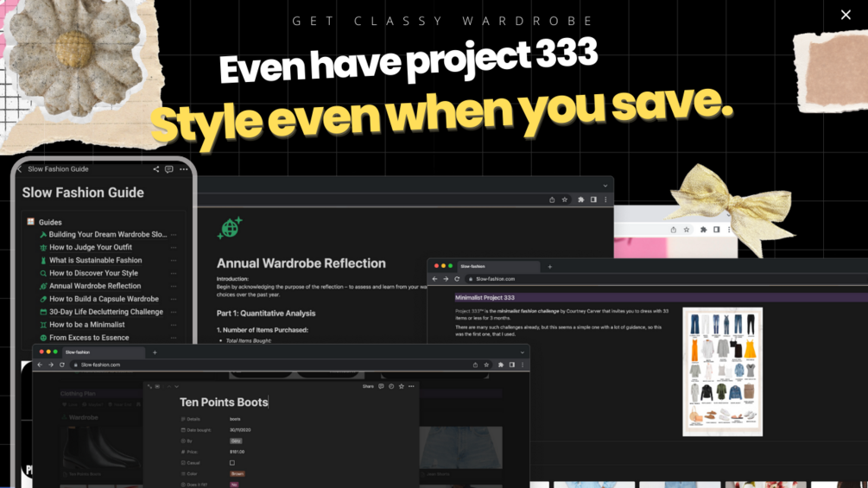The width and height of the screenshot is (868, 488).
Task: Tap the share icon in the mobile header
Action: [x=156, y=169]
